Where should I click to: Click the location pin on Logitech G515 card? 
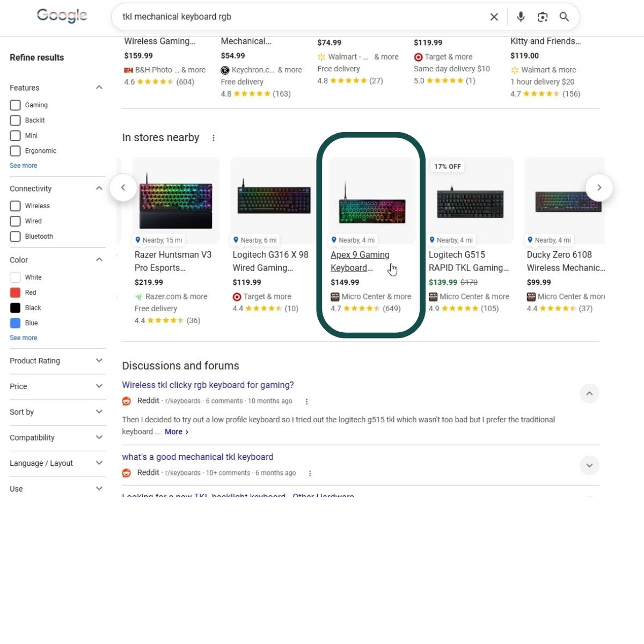pyautogui.click(x=432, y=240)
